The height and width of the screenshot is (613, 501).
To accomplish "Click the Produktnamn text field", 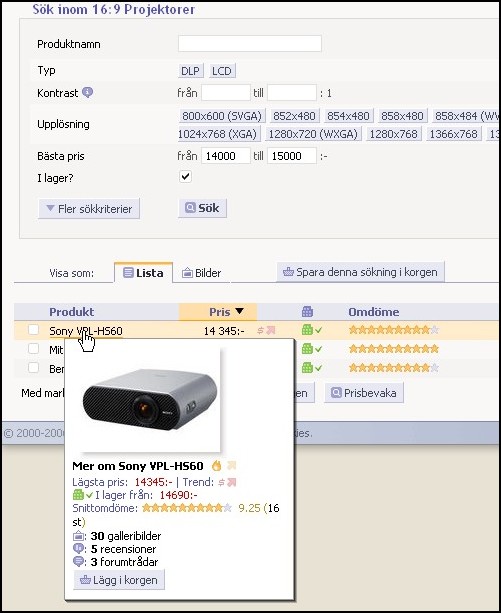I will point(250,43).
